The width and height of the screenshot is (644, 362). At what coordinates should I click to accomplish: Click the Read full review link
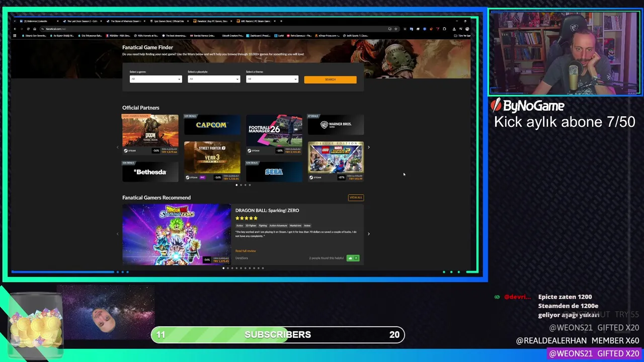pyautogui.click(x=246, y=251)
